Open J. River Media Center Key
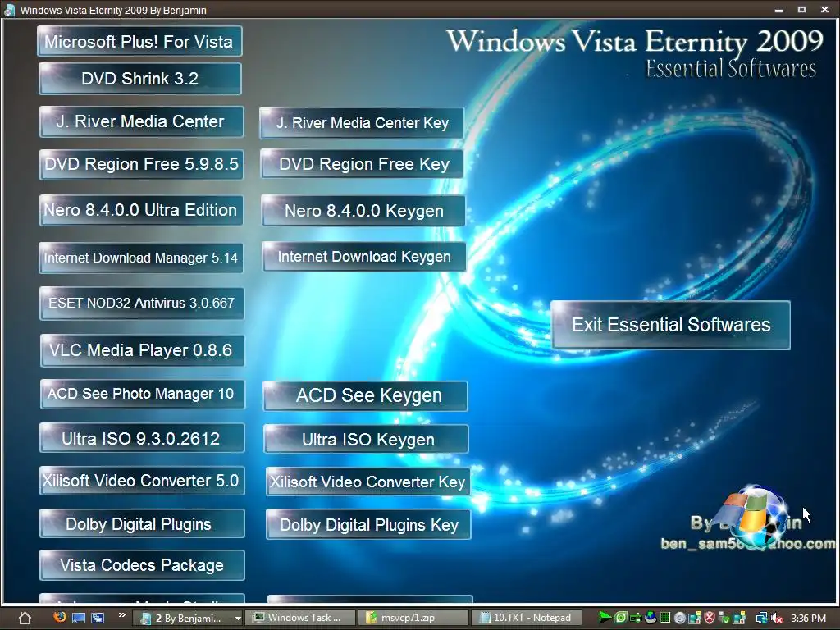The image size is (840, 630). tap(362, 123)
